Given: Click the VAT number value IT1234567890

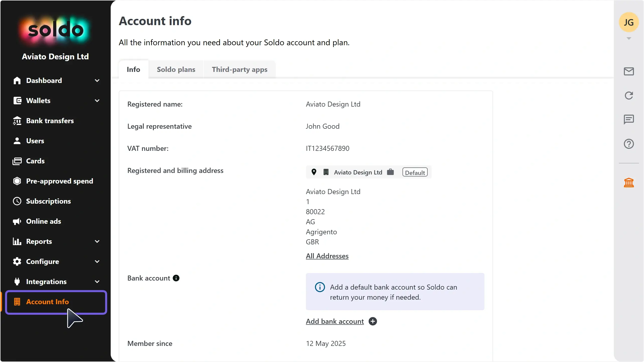Looking at the screenshot, I should [328, 148].
